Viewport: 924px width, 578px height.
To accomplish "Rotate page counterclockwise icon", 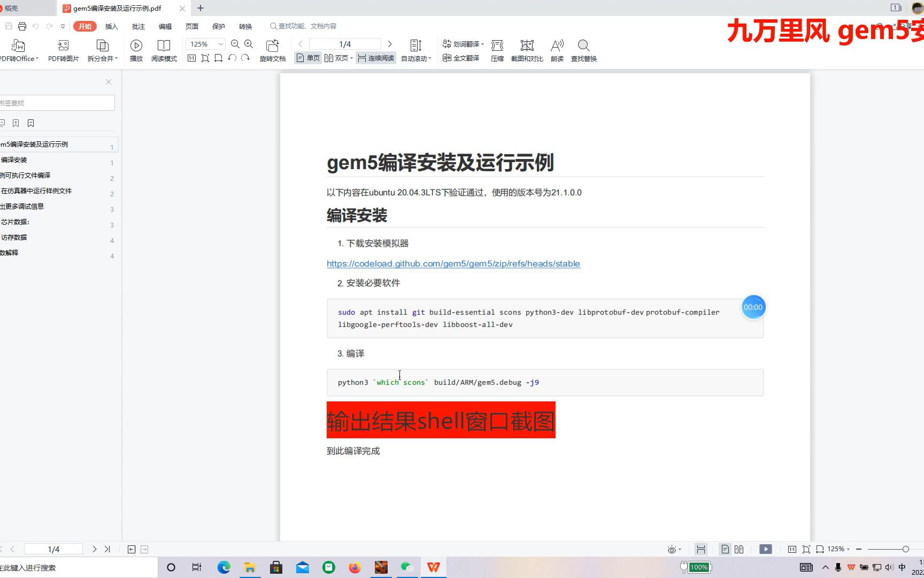I will (232, 58).
